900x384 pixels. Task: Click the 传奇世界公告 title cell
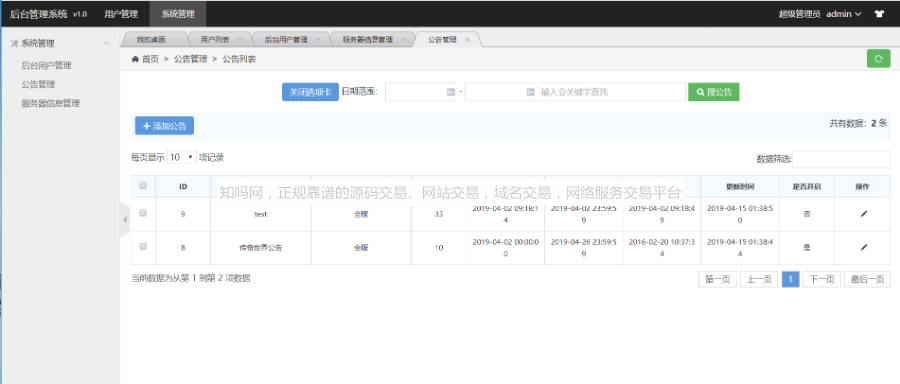(261, 248)
